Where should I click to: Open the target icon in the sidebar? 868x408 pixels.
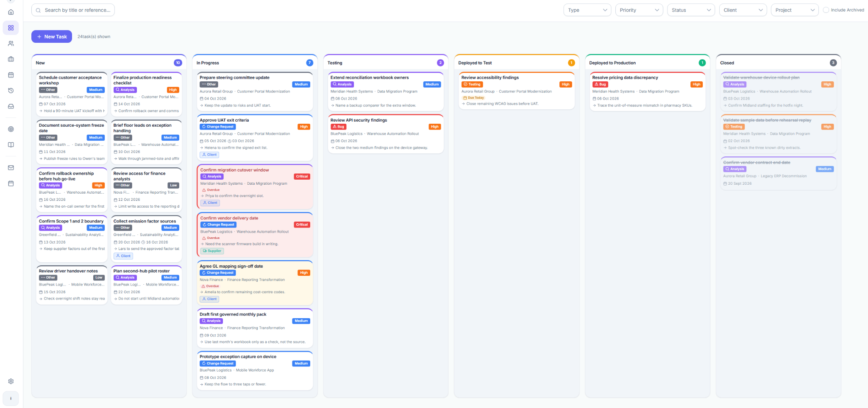[11, 129]
